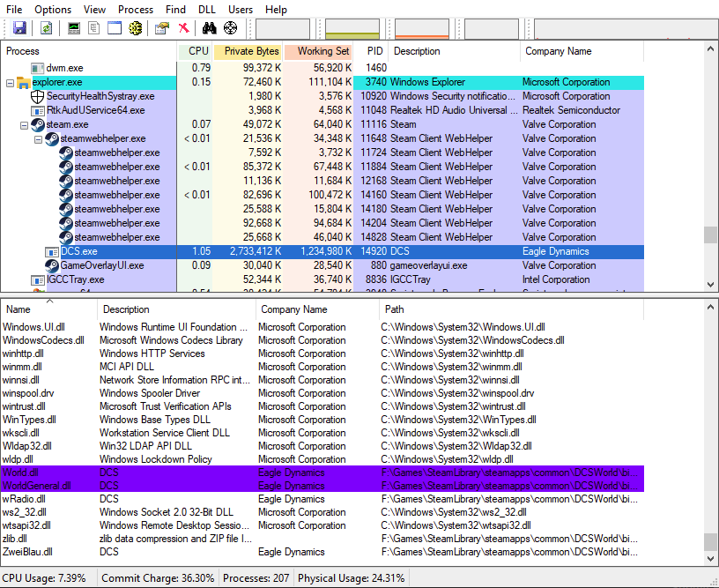
Task: Open the Users menu
Action: [x=241, y=10]
